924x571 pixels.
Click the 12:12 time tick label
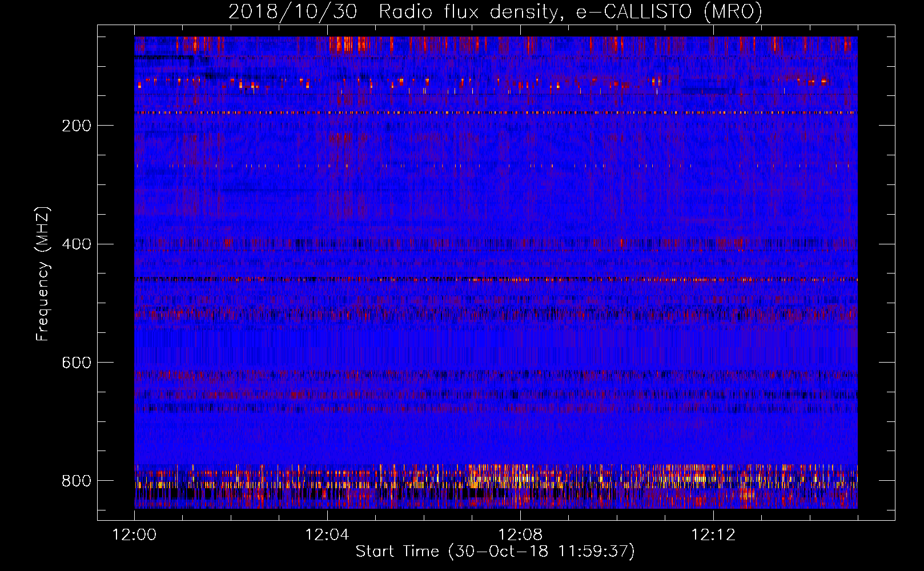[x=713, y=535]
